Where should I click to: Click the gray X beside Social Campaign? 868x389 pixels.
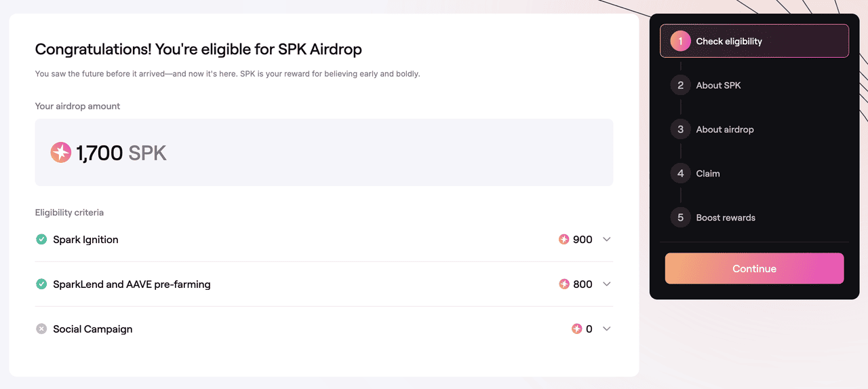click(41, 329)
